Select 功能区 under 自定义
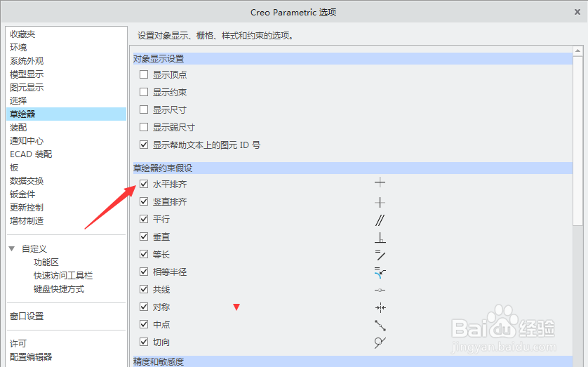This screenshot has height=367, width=588. click(x=46, y=262)
